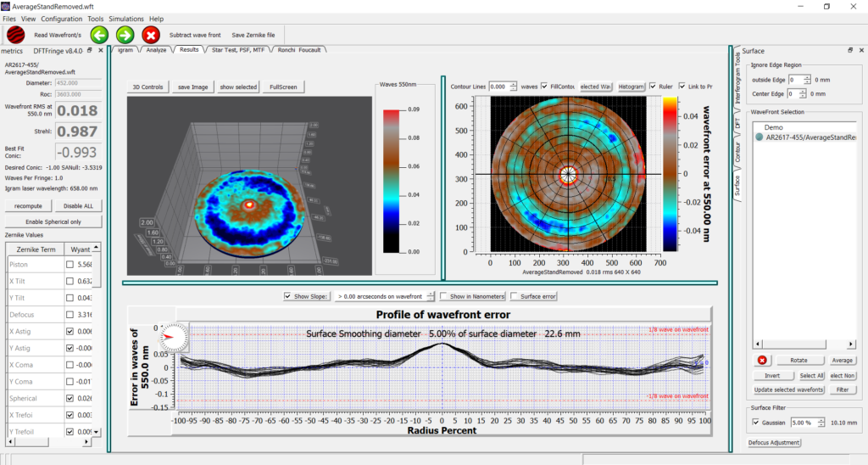This screenshot has height=465, width=868.
Task: Click Subtract wave front in toolbar
Action: (195, 35)
